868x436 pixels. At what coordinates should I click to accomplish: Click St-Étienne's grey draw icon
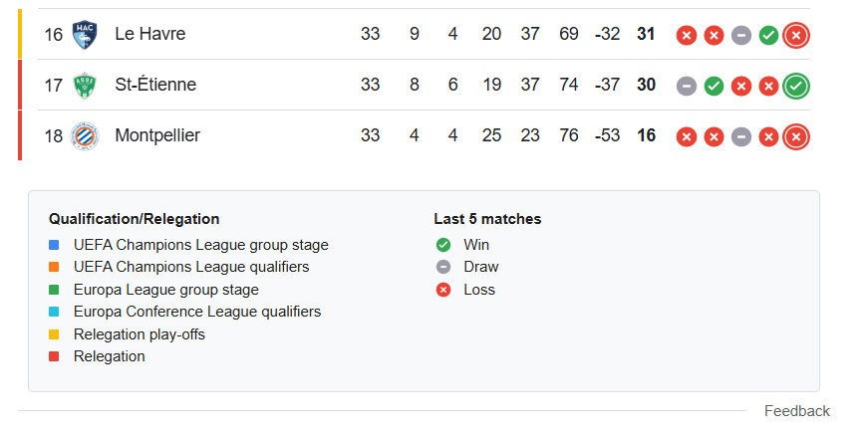[x=687, y=87]
